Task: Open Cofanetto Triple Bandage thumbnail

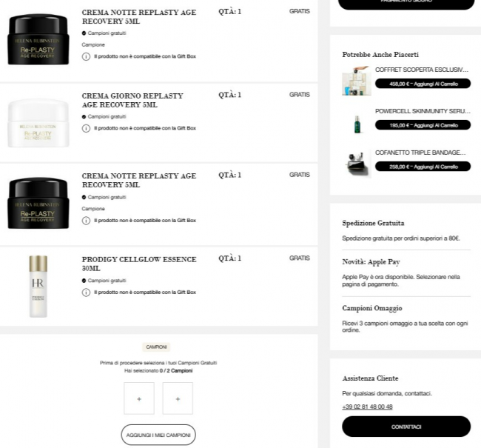Action: point(357,164)
